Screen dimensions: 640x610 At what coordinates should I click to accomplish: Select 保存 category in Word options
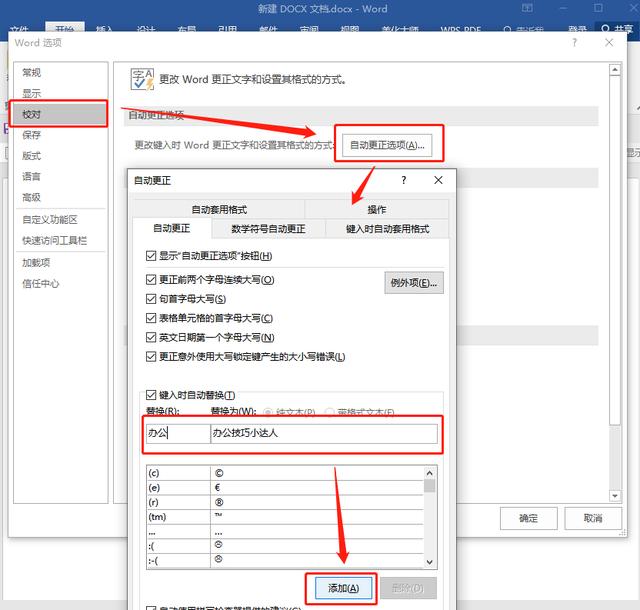coord(31,135)
